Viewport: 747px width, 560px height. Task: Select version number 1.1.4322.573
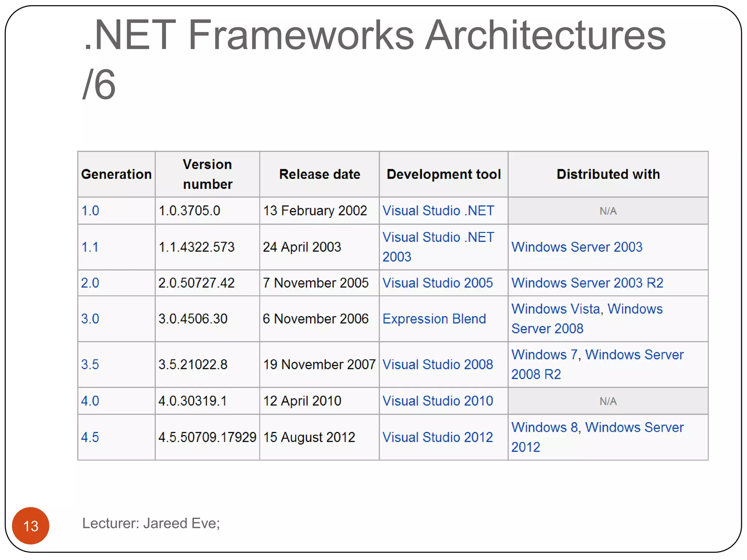[x=197, y=247]
